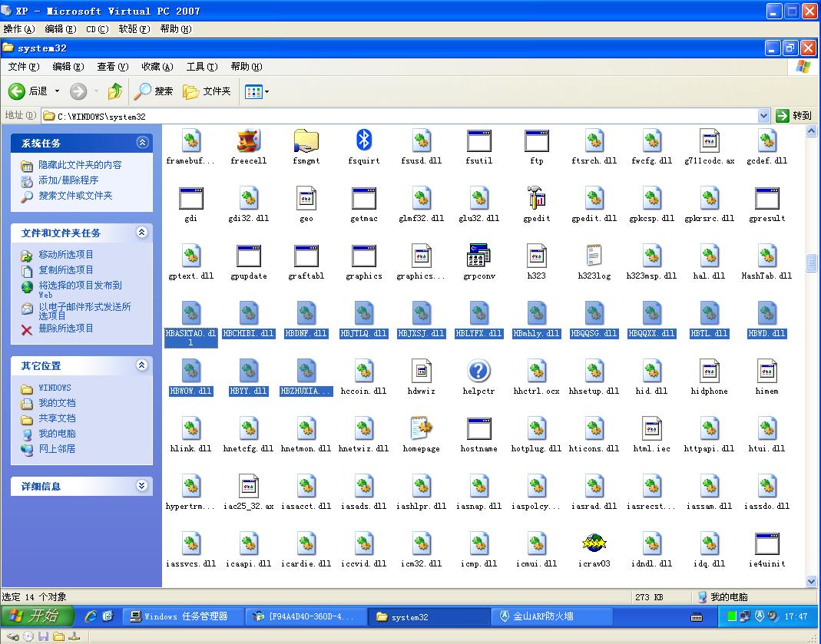Click the 转到 go button

click(x=793, y=116)
